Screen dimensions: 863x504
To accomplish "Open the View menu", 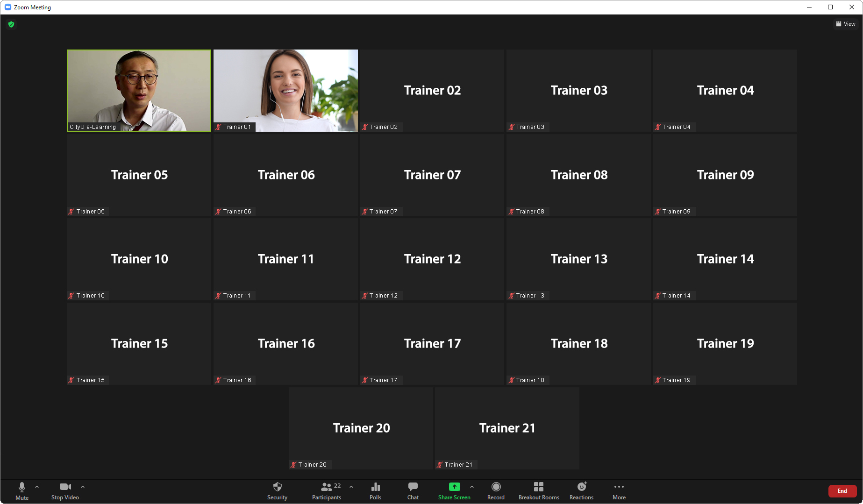I will point(846,24).
